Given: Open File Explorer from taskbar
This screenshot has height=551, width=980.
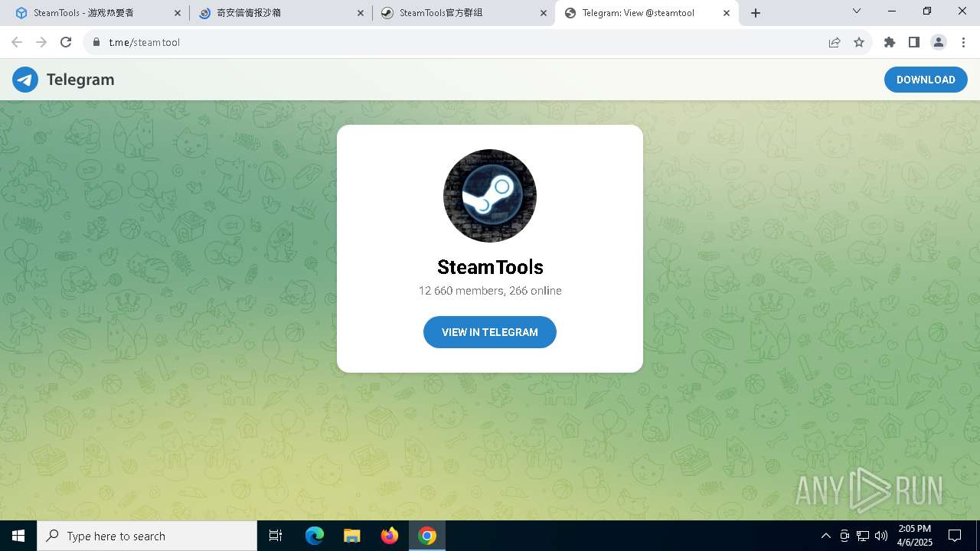Looking at the screenshot, I should pos(352,536).
